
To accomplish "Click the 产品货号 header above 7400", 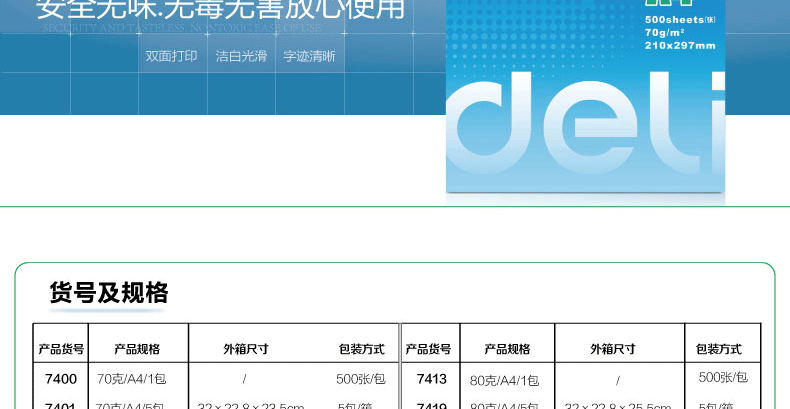I will [61, 349].
